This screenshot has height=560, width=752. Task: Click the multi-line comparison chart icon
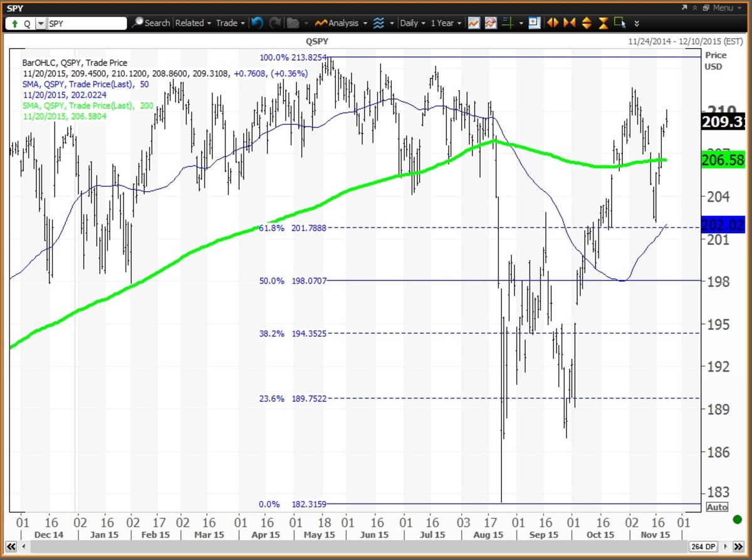point(491,23)
